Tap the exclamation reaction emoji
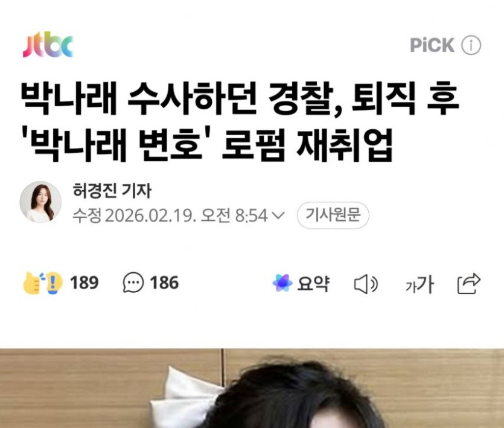The image size is (504, 428). point(53,283)
